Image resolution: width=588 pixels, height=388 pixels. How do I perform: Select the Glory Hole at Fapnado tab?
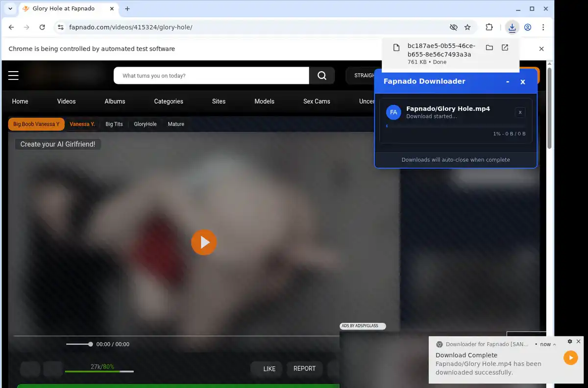pos(68,9)
